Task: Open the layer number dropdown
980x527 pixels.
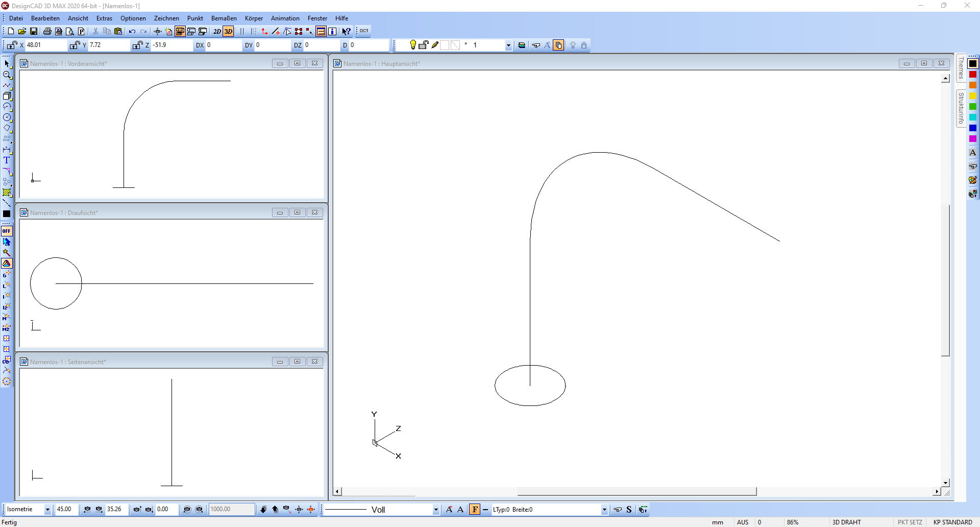Action: 508,45
